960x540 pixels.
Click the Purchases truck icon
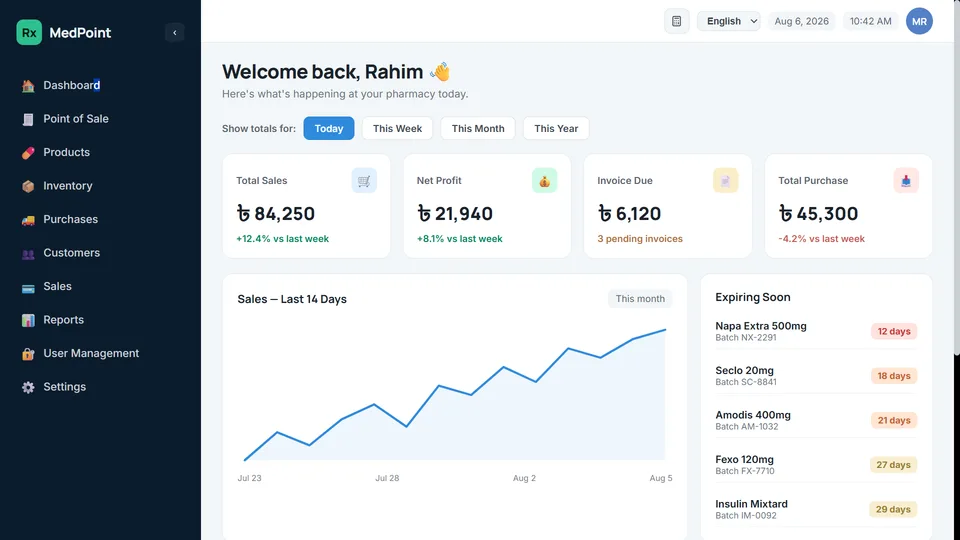[28, 220]
